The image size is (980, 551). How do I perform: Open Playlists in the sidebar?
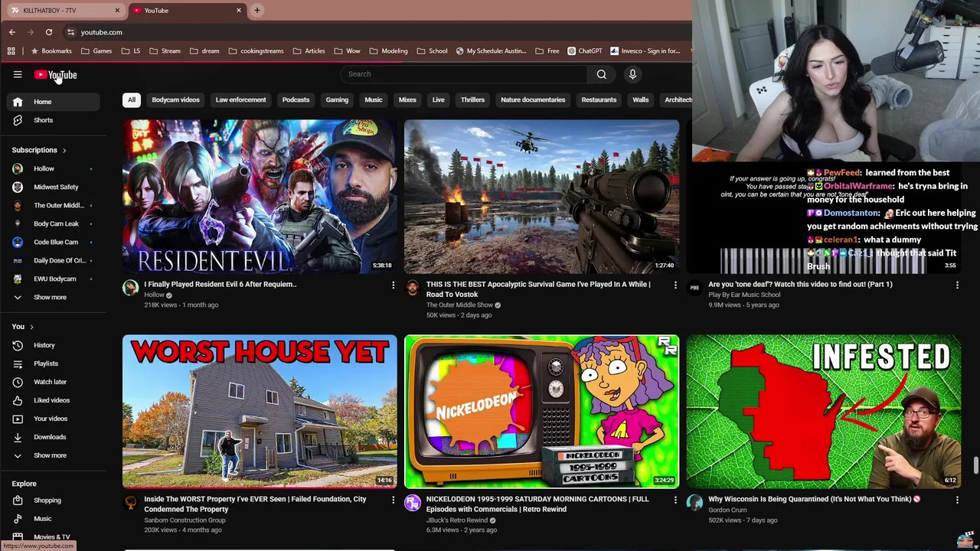(x=53, y=364)
